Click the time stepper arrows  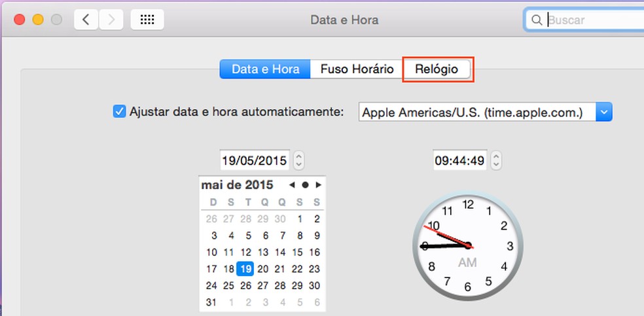pyautogui.click(x=495, y=160)
